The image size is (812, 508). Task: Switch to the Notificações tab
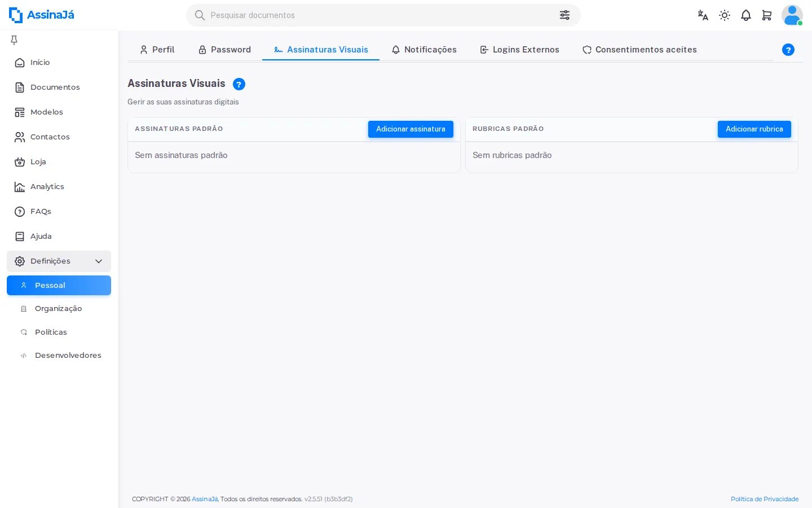click(x=424, y=50)
